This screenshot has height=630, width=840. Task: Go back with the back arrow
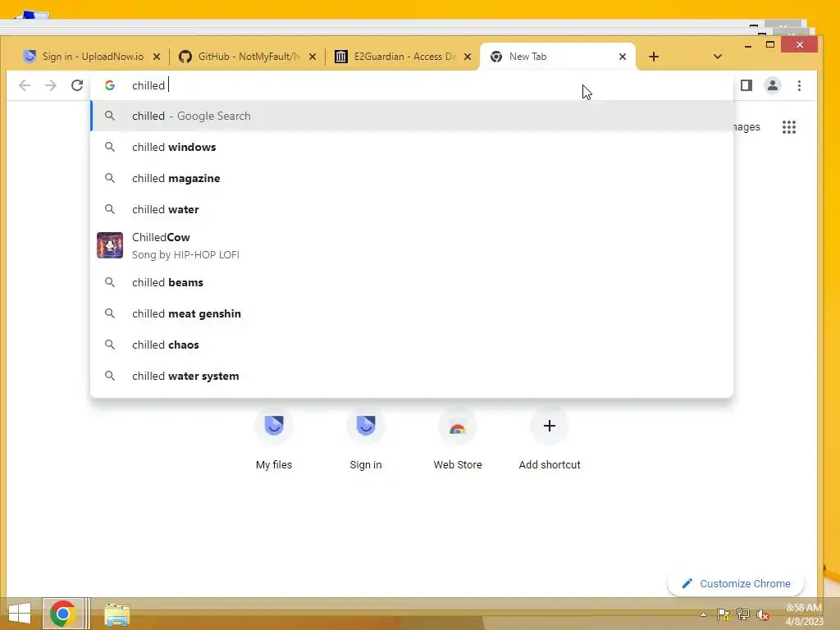point(25,85)
